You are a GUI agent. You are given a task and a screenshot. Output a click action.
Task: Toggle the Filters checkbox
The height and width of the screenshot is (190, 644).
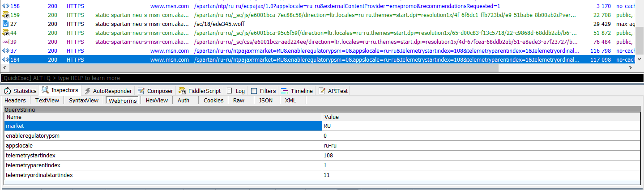coord(254,91)
